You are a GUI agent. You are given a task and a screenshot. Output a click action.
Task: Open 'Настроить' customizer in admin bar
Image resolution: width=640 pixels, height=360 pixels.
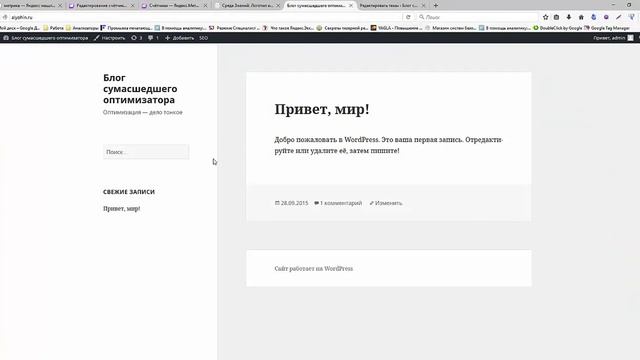[x=109, y=38]
